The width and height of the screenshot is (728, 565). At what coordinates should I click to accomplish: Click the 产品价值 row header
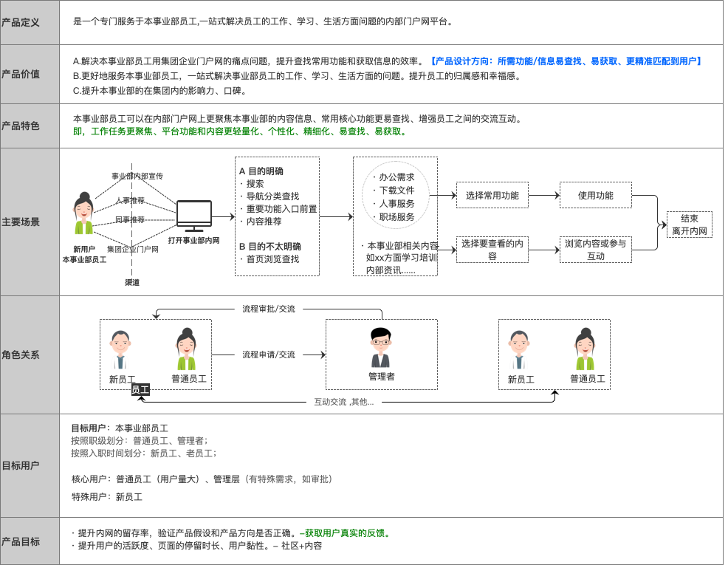pyautogui.click(x=30, y=75)
